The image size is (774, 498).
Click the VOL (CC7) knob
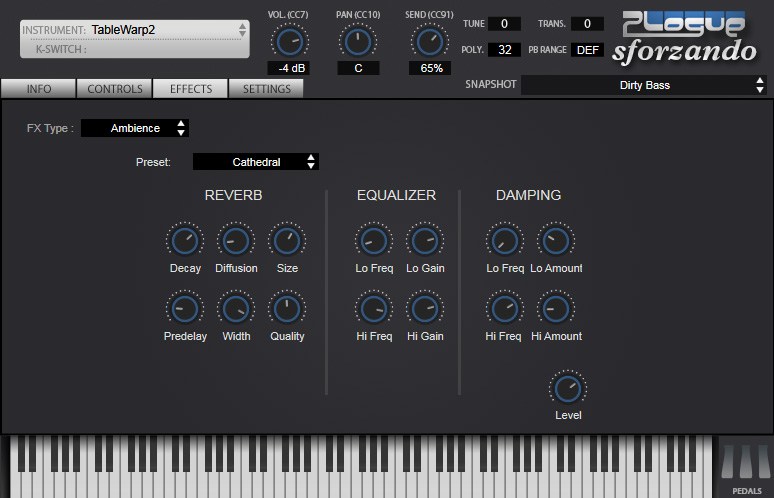pyautogui.click(x=290, y=42)
